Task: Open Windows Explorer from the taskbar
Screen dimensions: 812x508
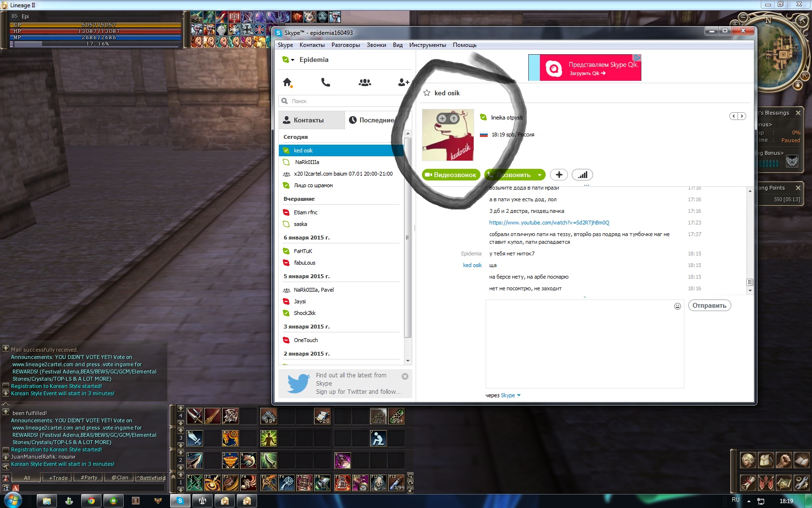Action: [47, 501]
